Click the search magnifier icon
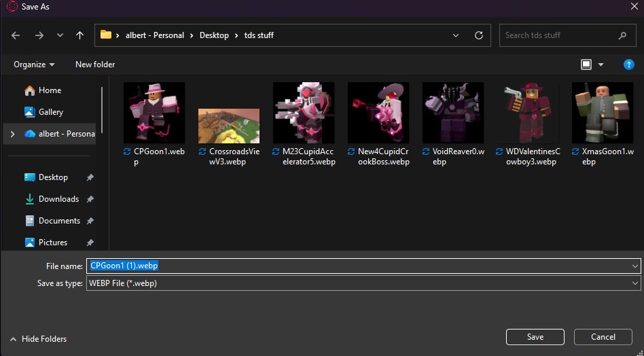644x356 pixels. 622,35
